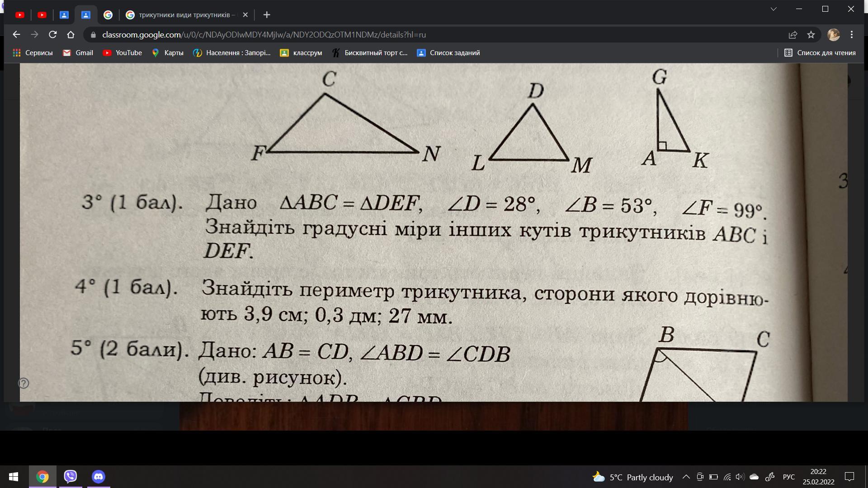Image resolution: width=868 pixels, height=488 pixels.
Task: Open the tab search dropdown chevron
Action: coord(774,9)
